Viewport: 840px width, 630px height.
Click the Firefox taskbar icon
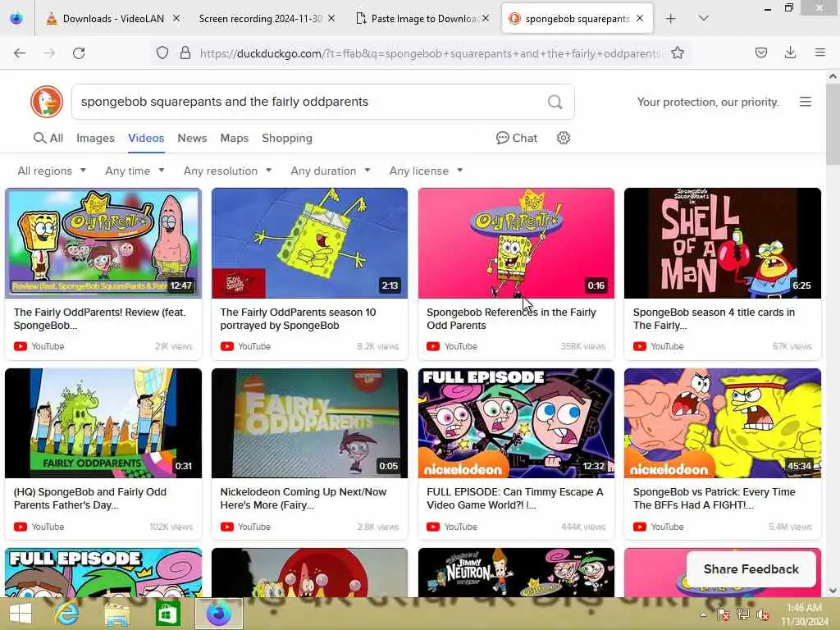tap(218, 614)
